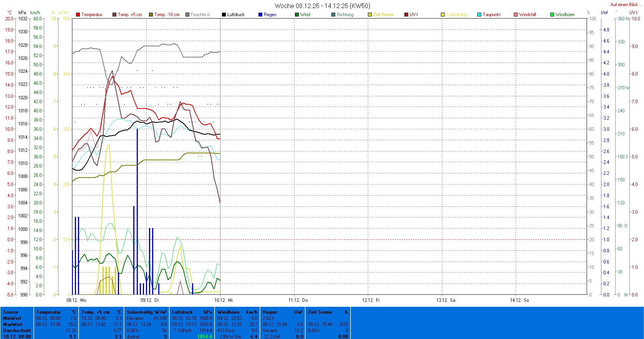Click the teal Richtung legend square
Screen dimensions: 644x339
(333, 15)
